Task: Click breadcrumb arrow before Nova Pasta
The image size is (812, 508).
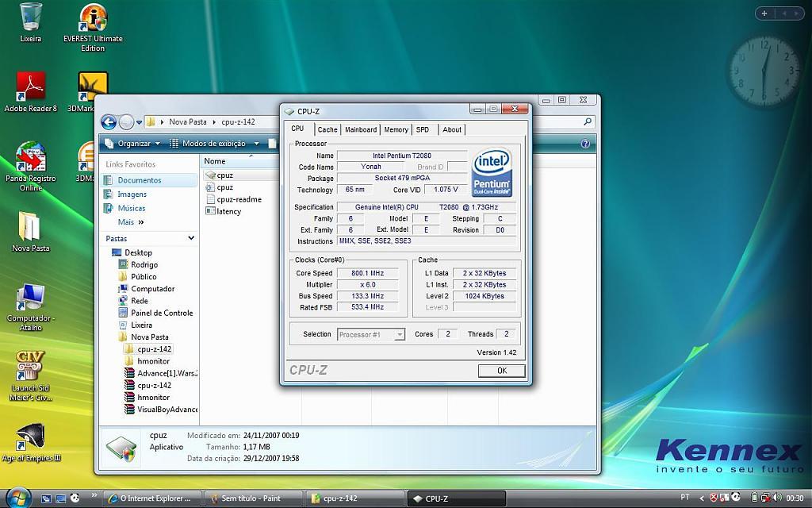Action: click(162, 122)
